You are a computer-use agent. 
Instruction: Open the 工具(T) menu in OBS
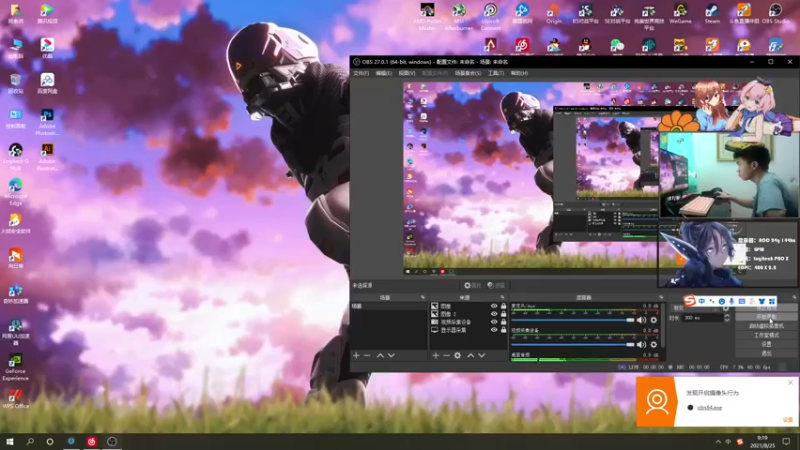pos(496,73)
